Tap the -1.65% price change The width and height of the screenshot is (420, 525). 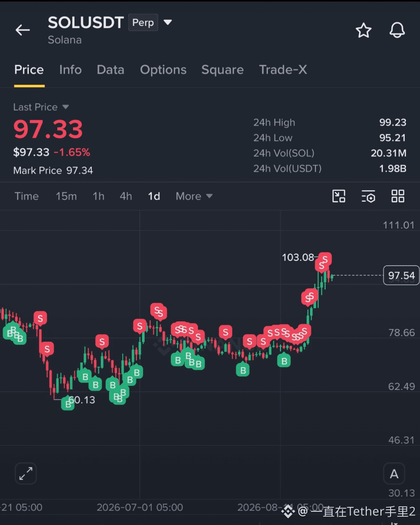point(72,152)
